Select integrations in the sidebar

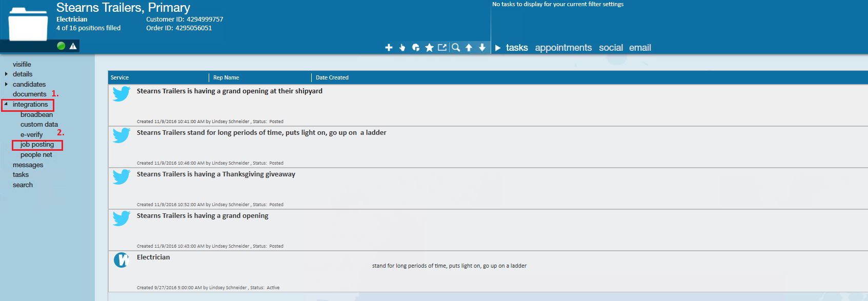point(30,104)
